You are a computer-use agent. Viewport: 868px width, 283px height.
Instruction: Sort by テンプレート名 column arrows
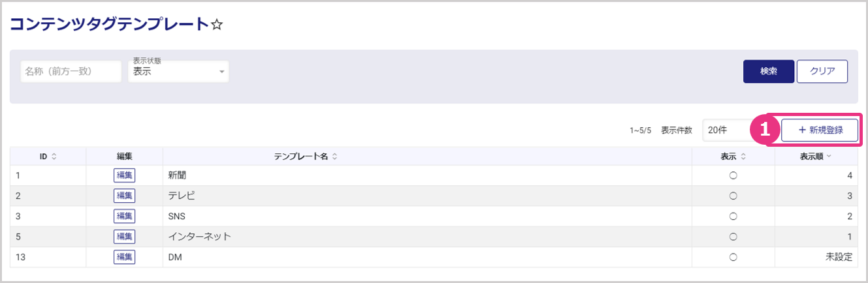coord(334,156)
